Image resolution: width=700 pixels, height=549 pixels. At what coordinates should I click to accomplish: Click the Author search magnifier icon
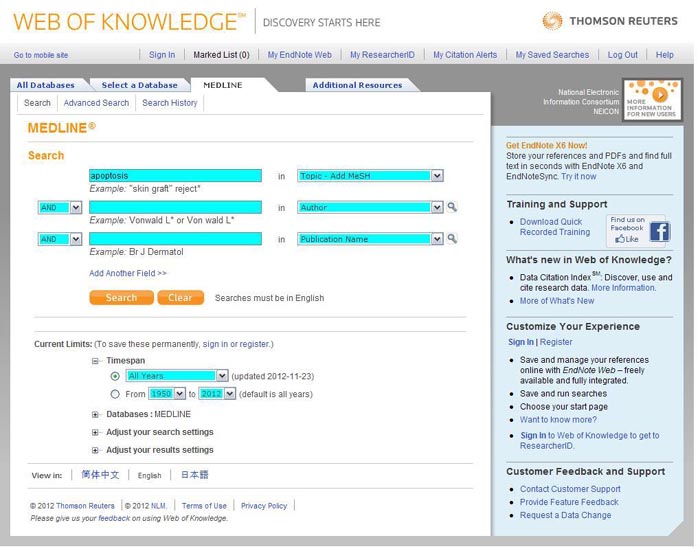point(452,208)
